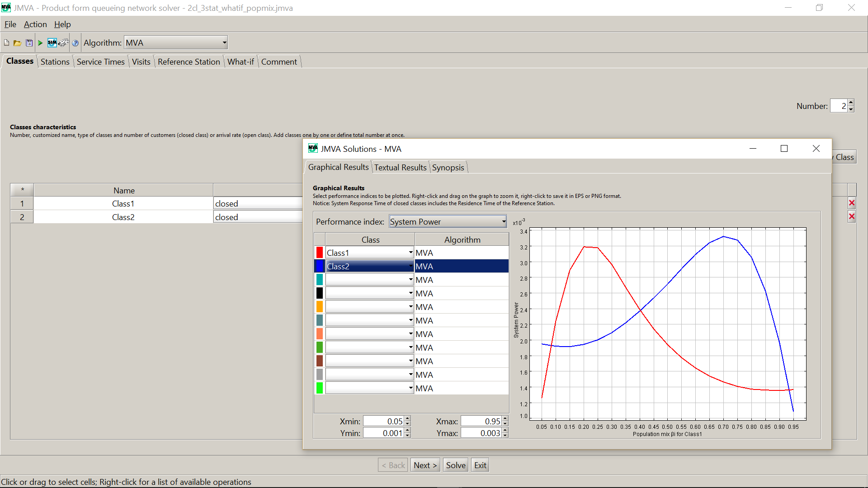Click the step-forward toolbar icon
The image size is (868, 488).
41,42
